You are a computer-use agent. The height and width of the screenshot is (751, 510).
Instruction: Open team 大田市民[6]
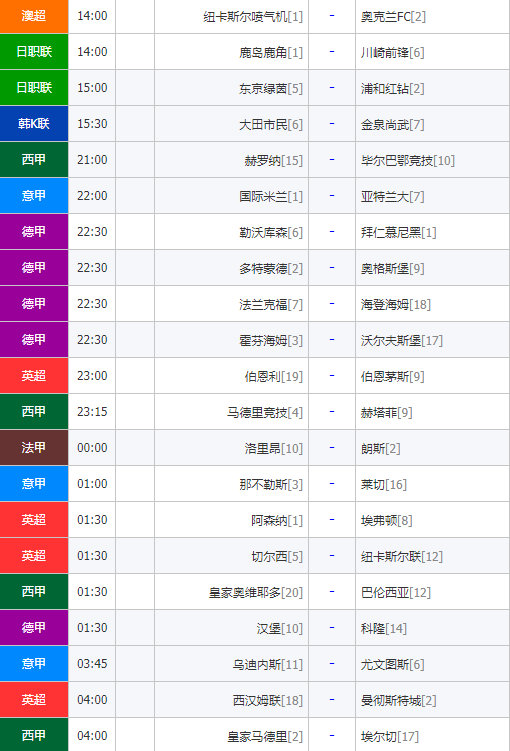pos(271,125)
